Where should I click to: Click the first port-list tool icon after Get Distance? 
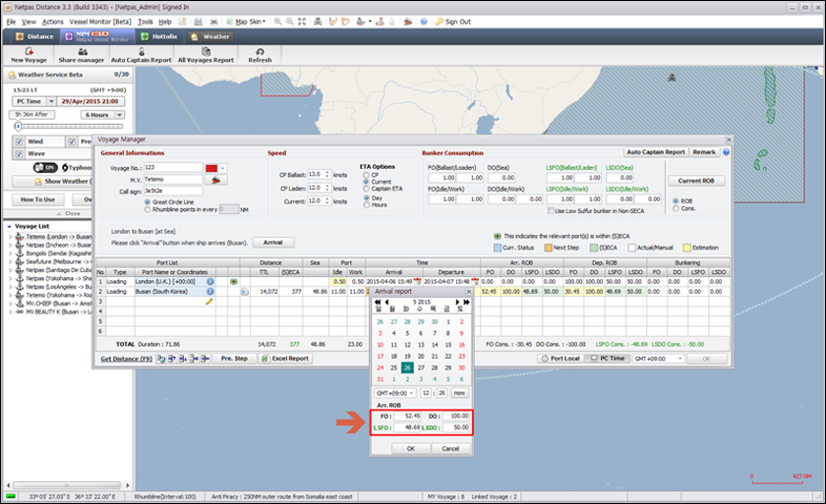(160, 359)
